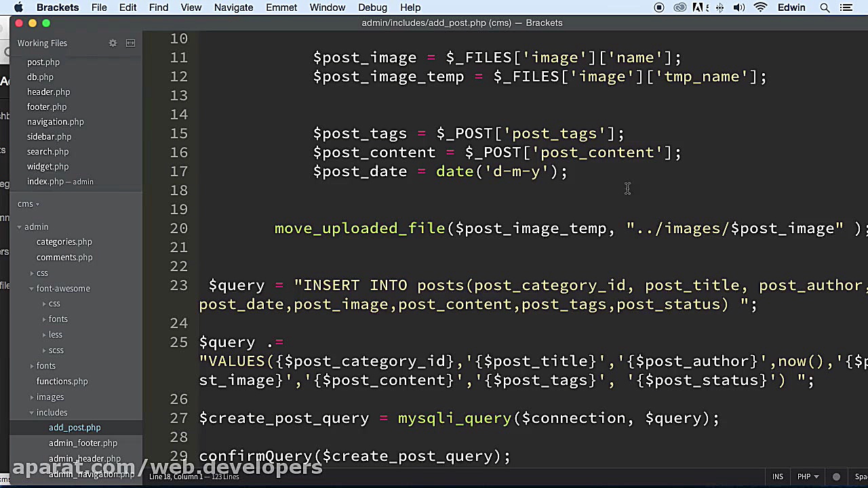
Task: Expand the fonts folder inside font-awesome
Action: pos(44,319)
